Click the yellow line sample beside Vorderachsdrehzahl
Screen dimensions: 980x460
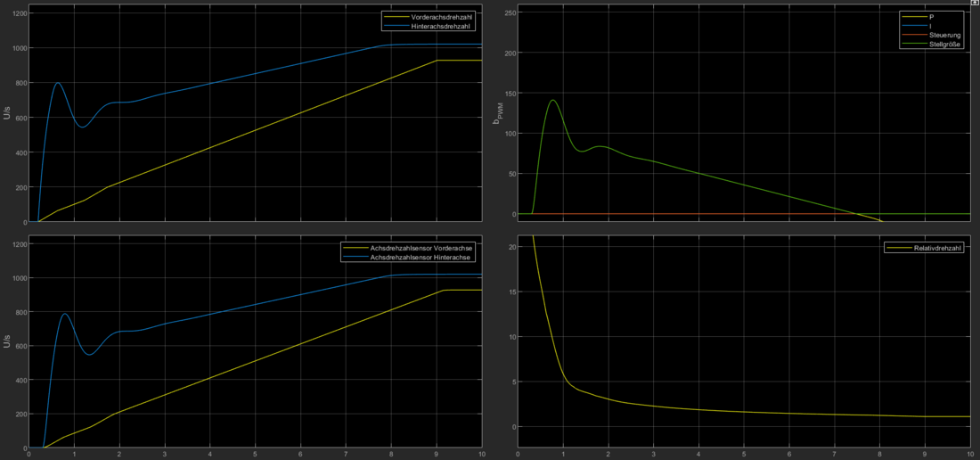[395, 17]
